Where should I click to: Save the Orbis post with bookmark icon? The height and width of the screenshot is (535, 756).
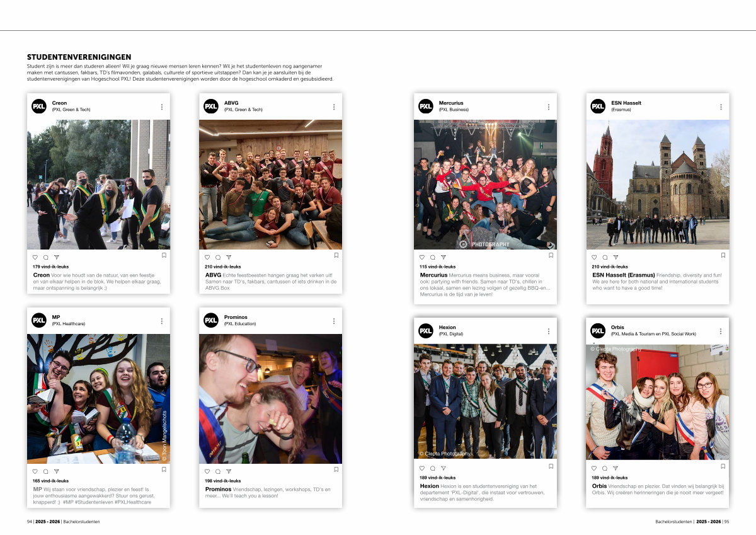723,466
